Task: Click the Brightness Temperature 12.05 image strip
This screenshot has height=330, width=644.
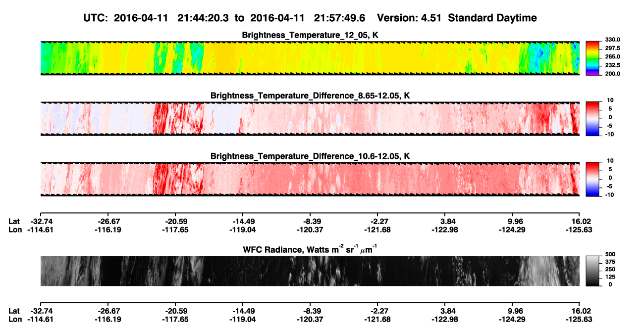Action: pos(310,58)
